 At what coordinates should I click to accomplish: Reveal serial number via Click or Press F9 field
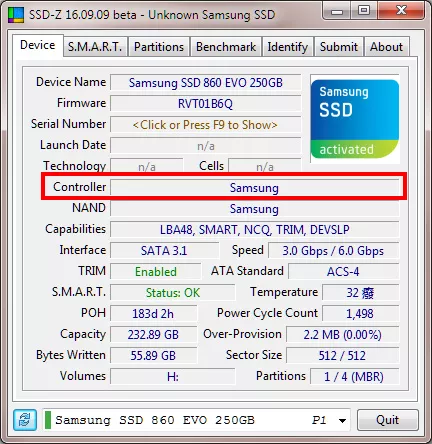206,125
